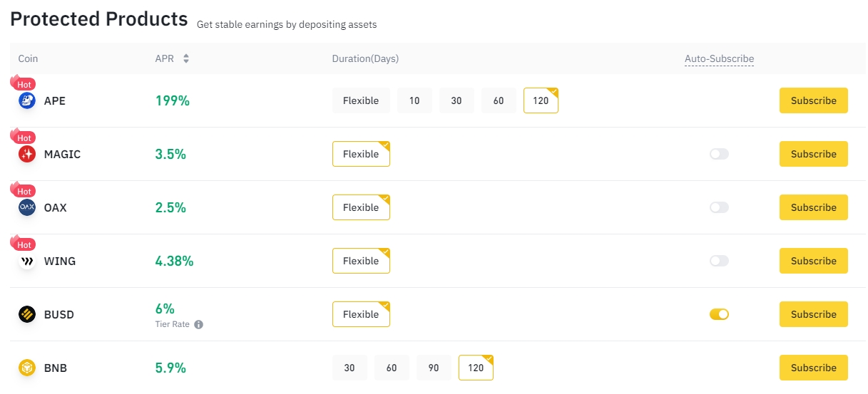Image resolution: width=868 pixels, height=394 pixels.
Task: Click the APE coin icon
Action: pos(27,100)
